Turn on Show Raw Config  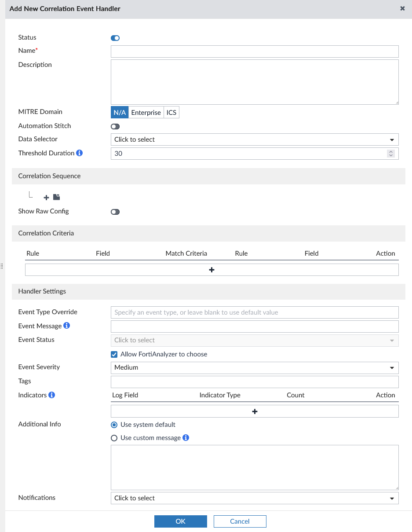click(115, 212)
